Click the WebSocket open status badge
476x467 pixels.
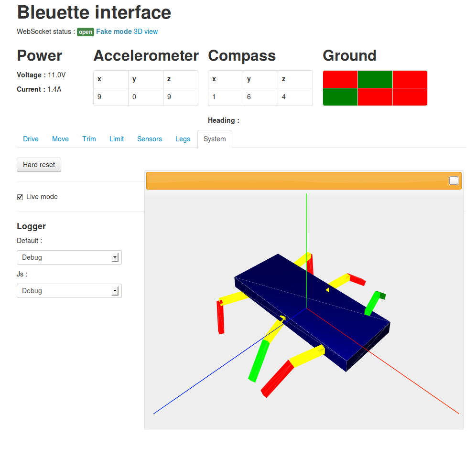click(x=86, y=32)
